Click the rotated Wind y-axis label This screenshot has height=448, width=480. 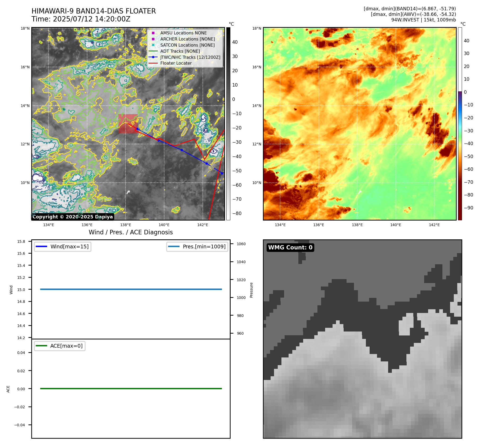(x=11, y=290)
